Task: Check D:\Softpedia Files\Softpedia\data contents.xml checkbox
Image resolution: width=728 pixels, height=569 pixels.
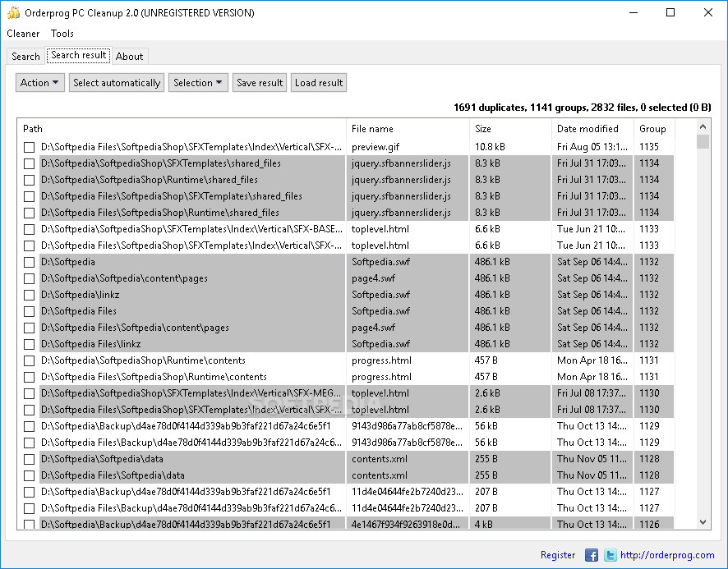Action: (30, 475)
